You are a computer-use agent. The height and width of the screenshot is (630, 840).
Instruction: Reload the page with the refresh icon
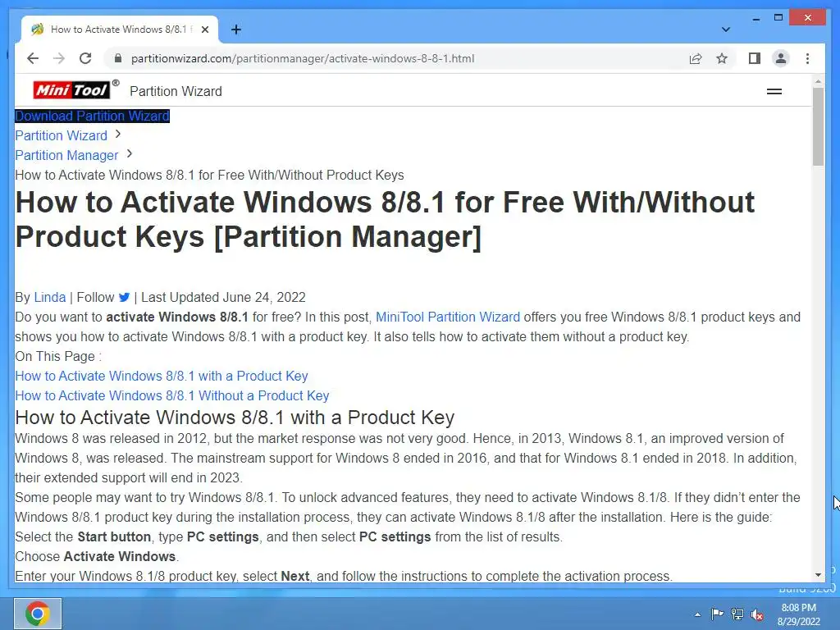[85, 58]
